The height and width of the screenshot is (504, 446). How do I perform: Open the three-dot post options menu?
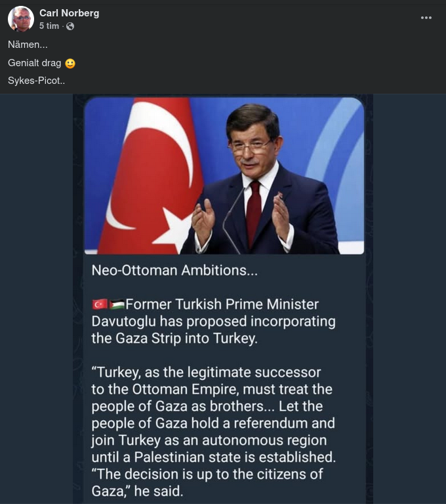tap(426, 18)
